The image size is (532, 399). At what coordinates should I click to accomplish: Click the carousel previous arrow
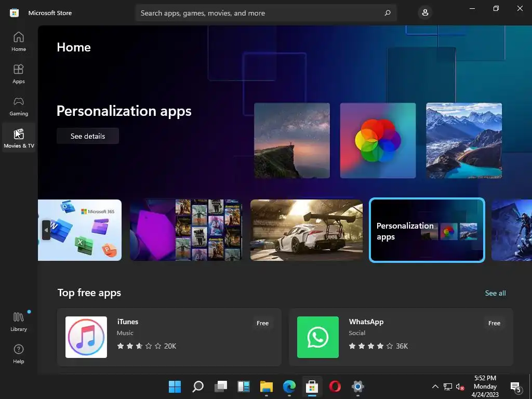point(46,230)
